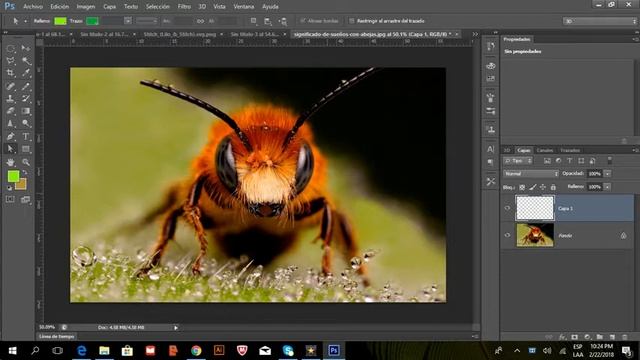Open the Character panel icon
This screenshot has height=360, width=640.
tap(491, 149)
